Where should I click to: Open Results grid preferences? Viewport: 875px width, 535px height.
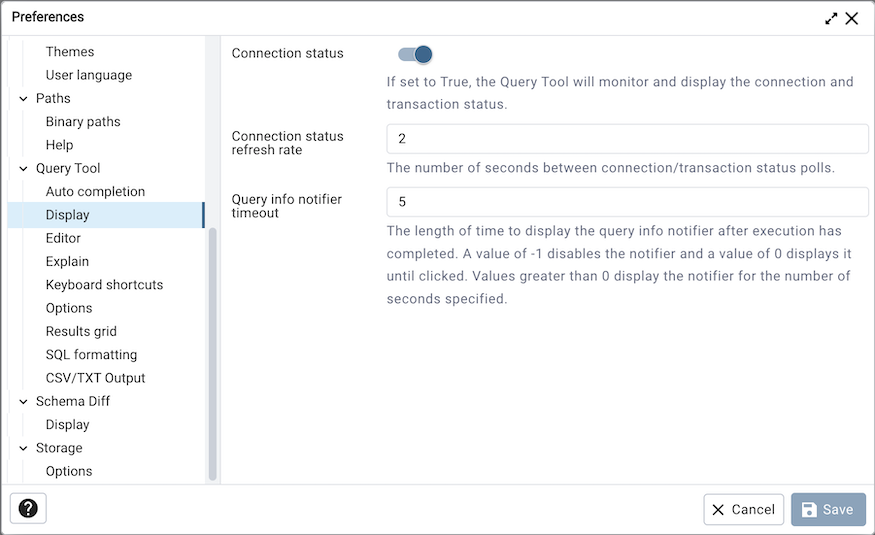point(81,331)
